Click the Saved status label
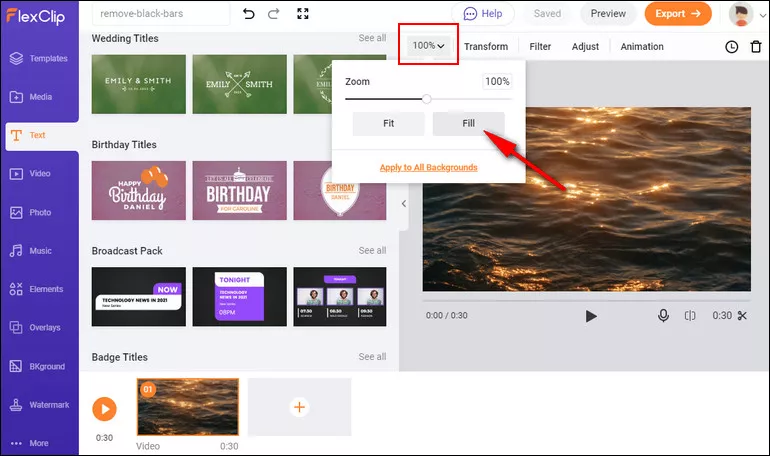The image size is (770, 456). [x=547, y=14]
